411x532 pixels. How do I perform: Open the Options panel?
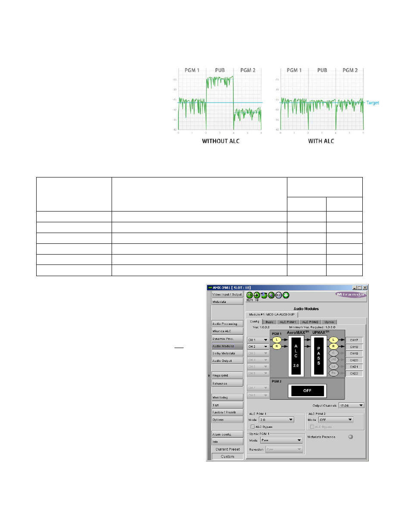click(227, 420)
